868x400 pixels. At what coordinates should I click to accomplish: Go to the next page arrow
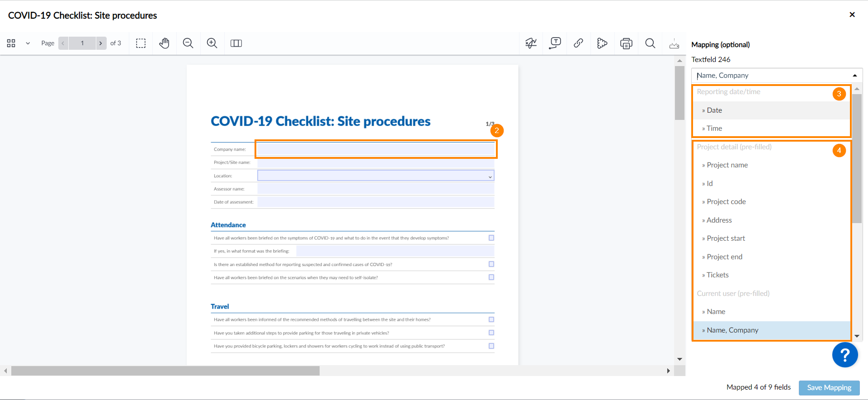[x=101, y=43]
